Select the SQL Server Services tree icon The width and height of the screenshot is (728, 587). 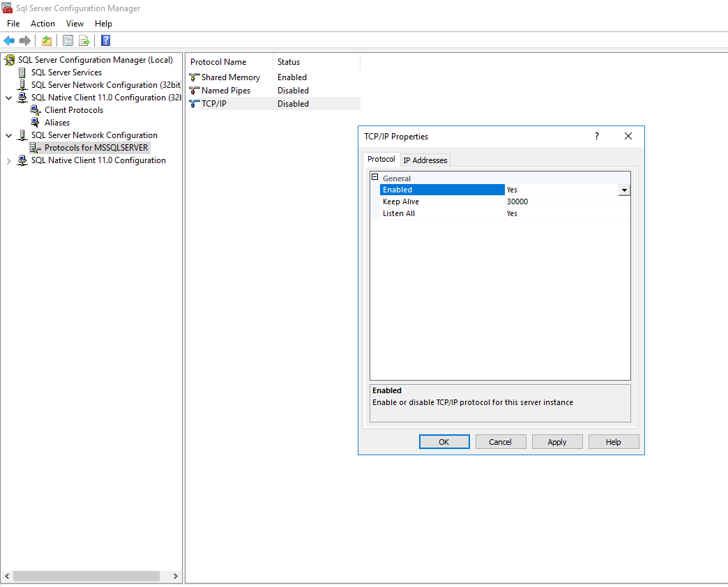coord(22,73)
